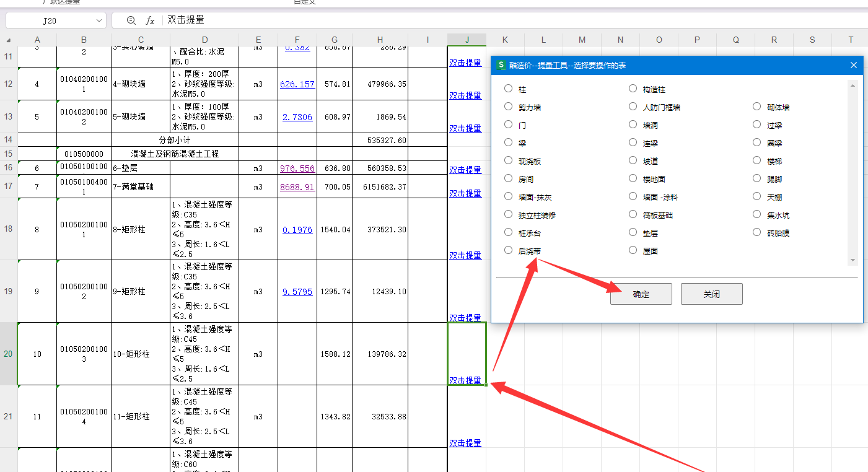Select the 剪力墙 radio option

click(x=509, y=107)
